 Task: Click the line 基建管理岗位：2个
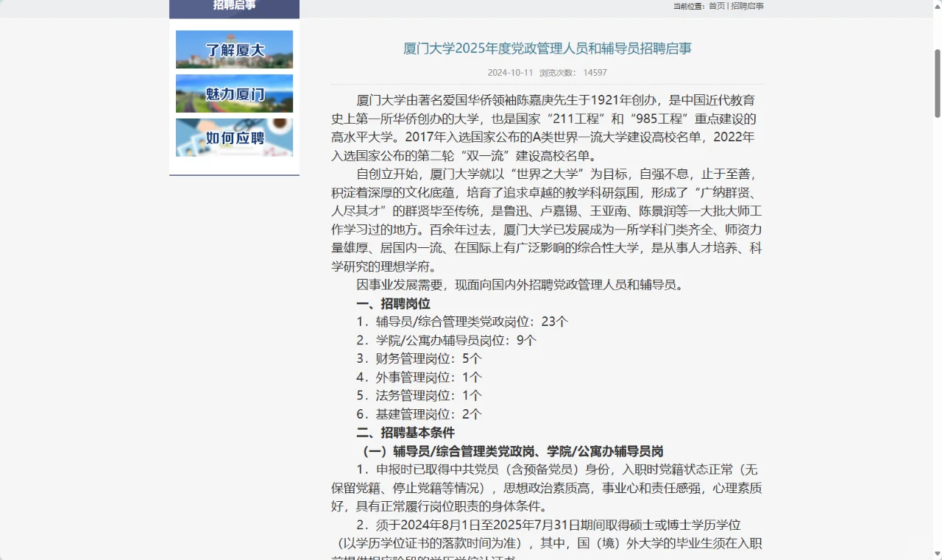[x=419, y=414]
